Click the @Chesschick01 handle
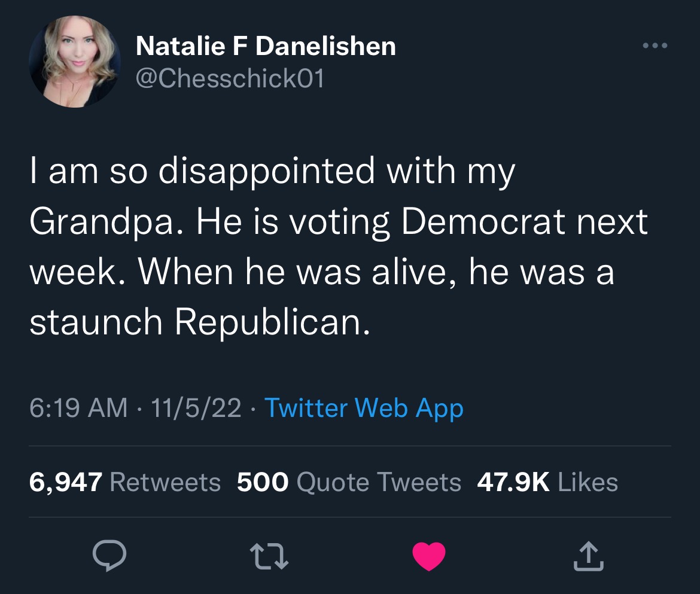Image resolution: width=700 pixels, height=594 pixels. click(230, 78)
